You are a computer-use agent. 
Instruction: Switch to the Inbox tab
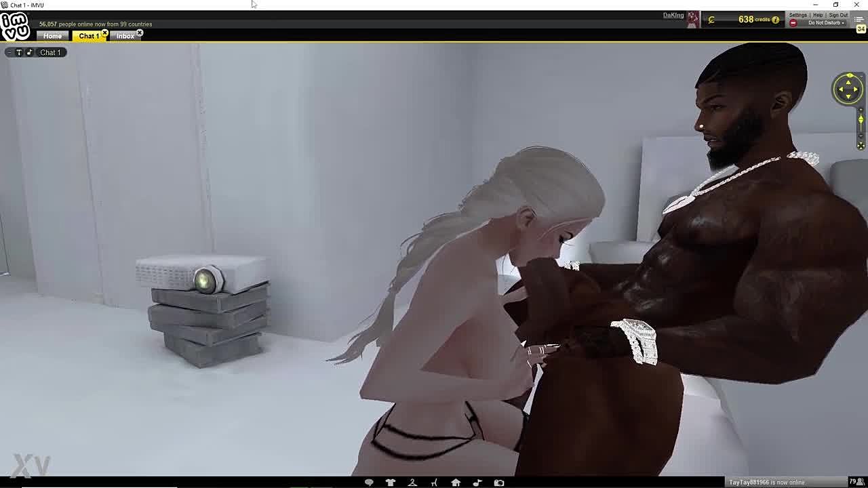tap(125, 36)
